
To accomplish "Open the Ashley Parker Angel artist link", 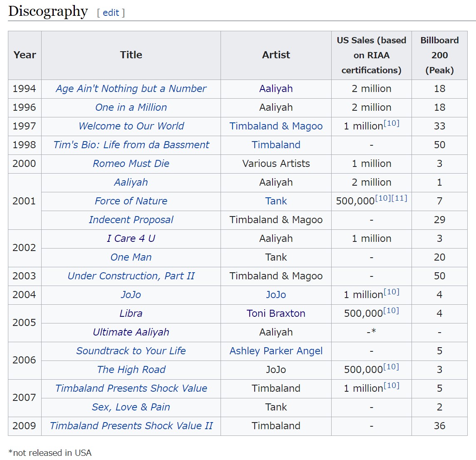I will coord(276,351).
